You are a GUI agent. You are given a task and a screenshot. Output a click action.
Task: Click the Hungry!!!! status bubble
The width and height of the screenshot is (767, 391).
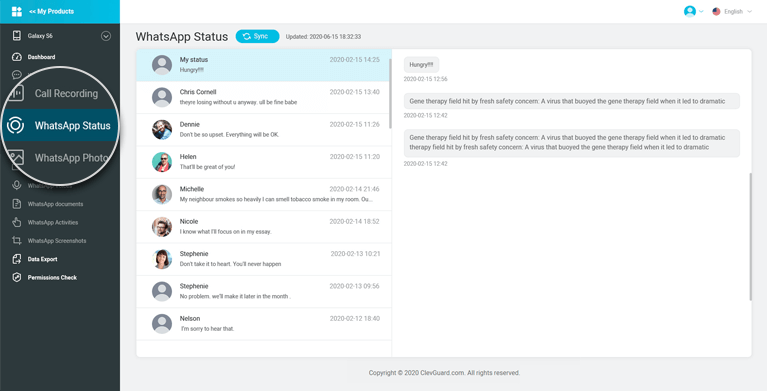pos(421,65)
